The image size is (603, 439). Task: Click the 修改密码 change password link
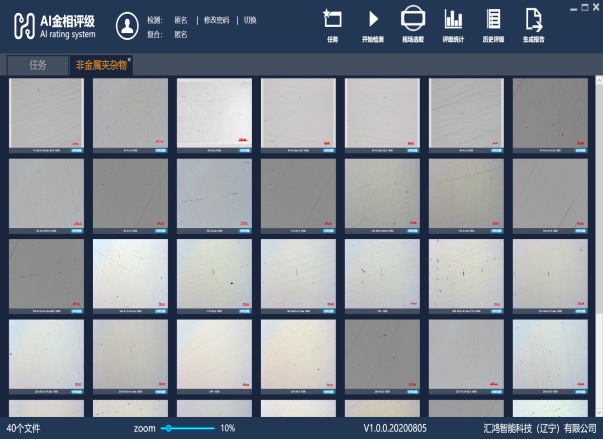(215, 20)
